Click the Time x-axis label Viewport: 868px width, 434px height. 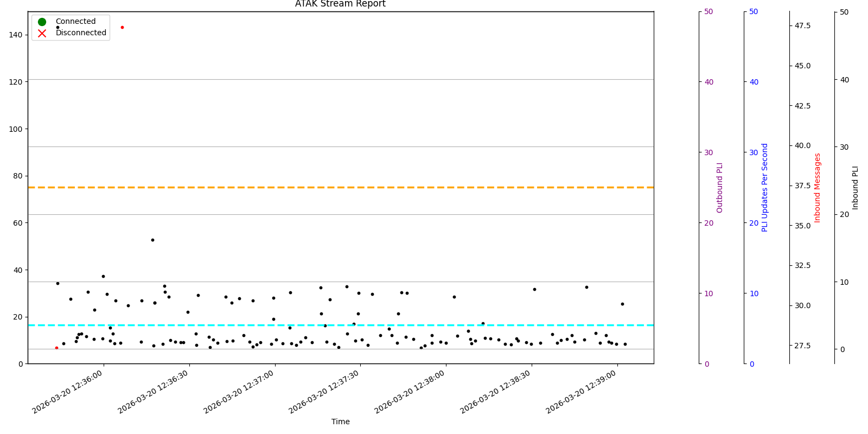click(x=340, y=422)
